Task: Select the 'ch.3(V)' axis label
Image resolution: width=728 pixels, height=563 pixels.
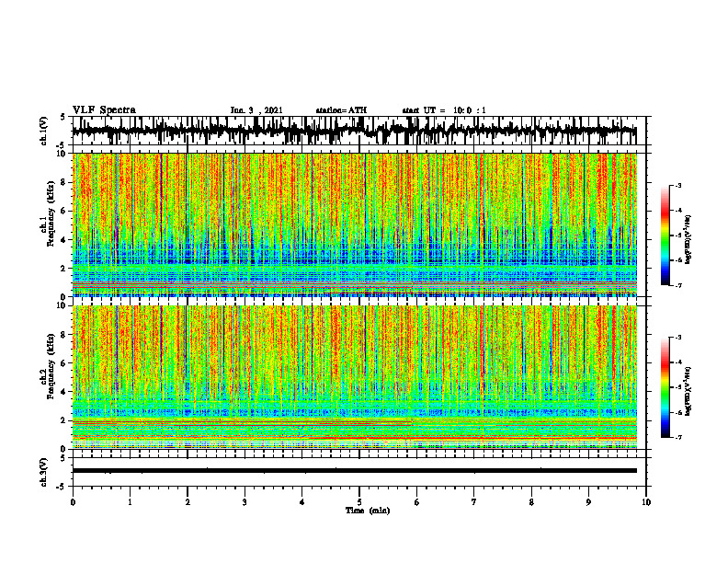Action: tap(44, 472)
